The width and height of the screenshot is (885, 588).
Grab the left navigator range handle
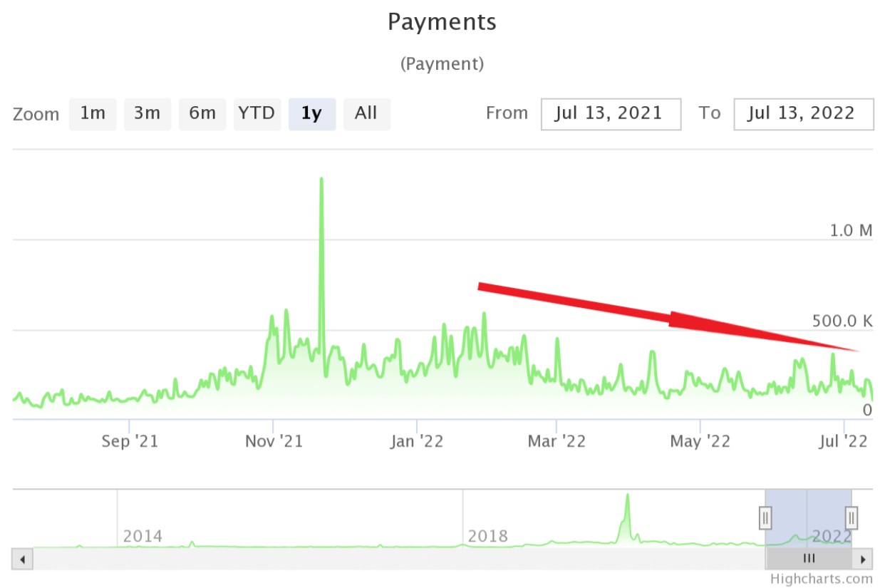(765, 517)
